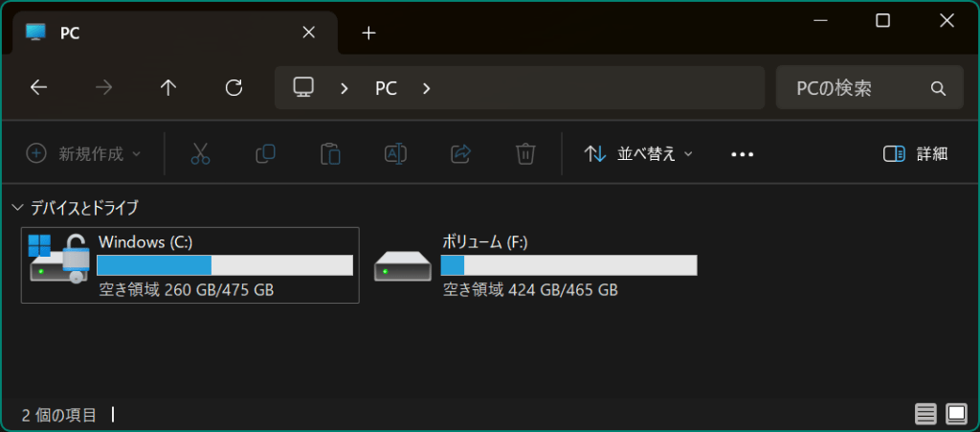Expand the chevron after PC in address bar

pyautogui.click(x=427, y=88)
